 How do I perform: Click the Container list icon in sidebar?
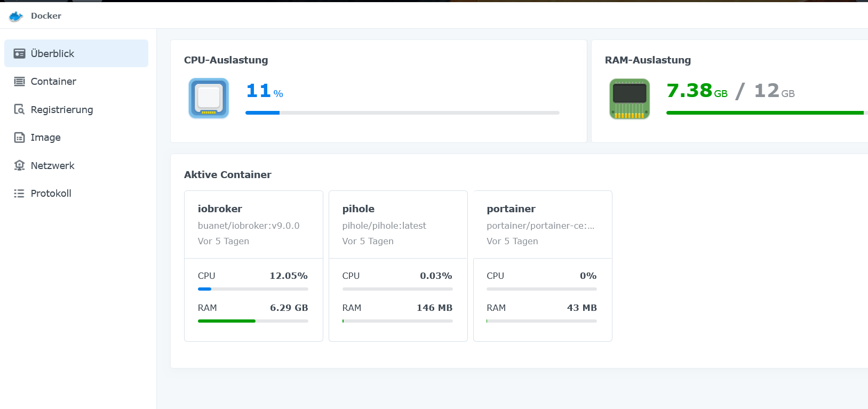pyautogui.click(x=19, y=82)
